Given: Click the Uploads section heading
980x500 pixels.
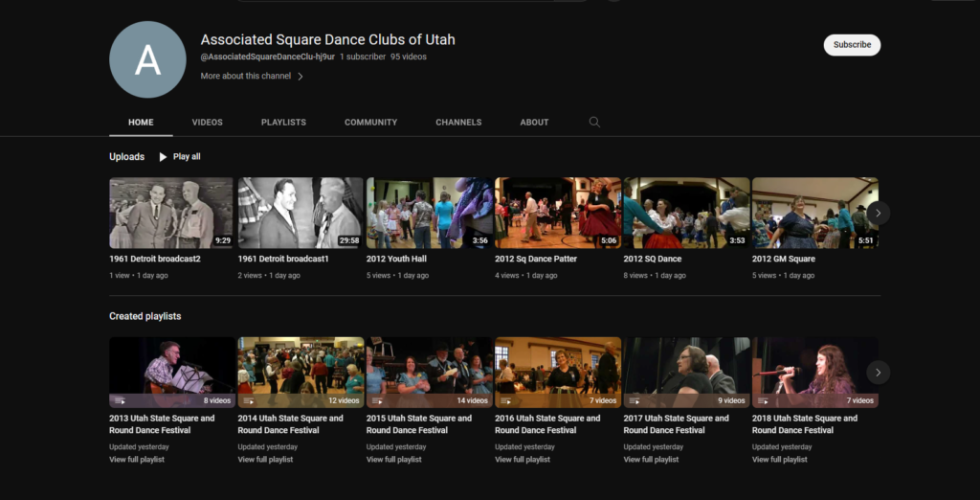Looking at the screenshot, I should coord(127,156).
